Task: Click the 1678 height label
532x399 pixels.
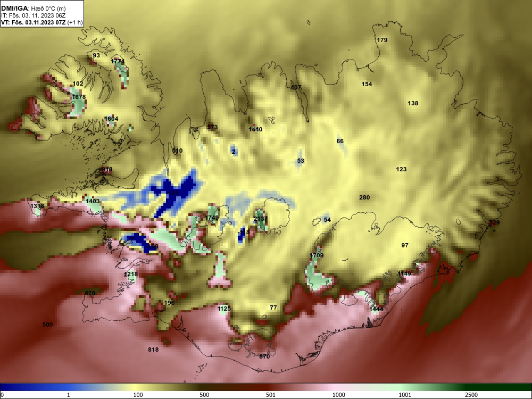Action: point(79,97)
